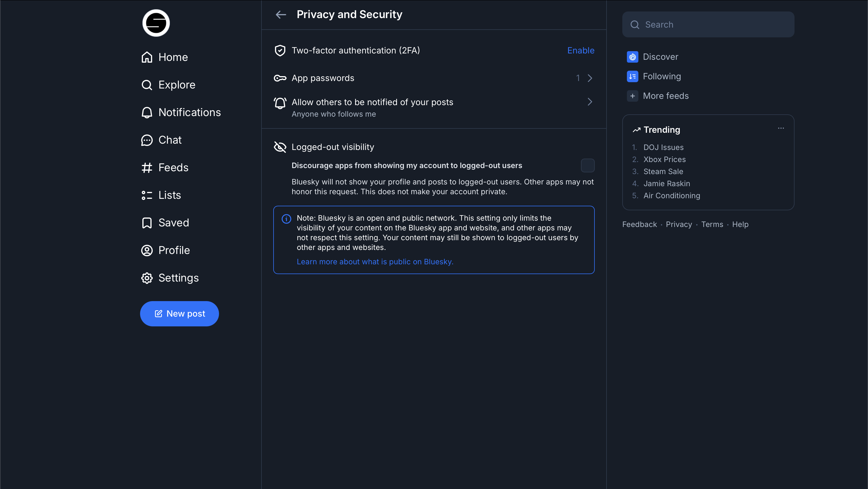Viewport: 868px width, 489px height.
Task: Click the Settings gear icon
Action: tap(147, 278)
